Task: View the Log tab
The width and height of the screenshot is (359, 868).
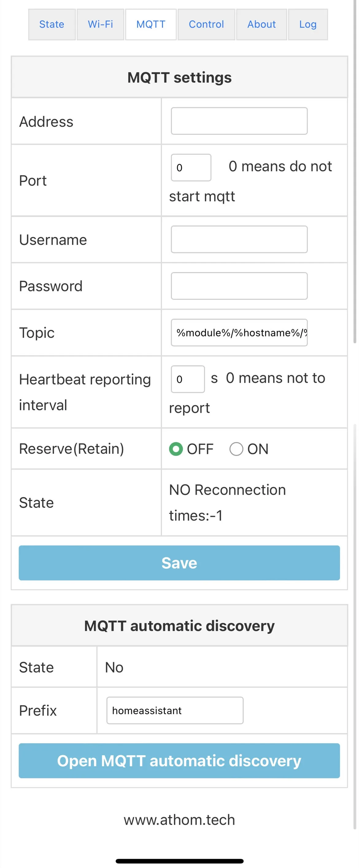Action: [307, 24]
